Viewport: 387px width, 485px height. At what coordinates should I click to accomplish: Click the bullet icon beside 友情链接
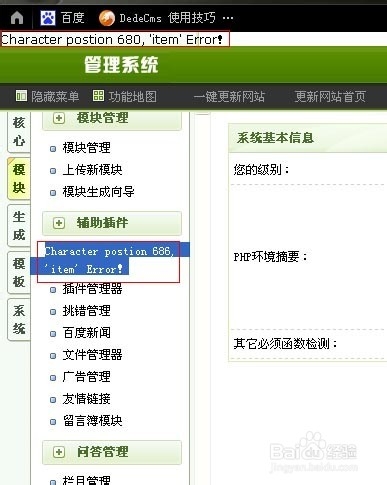click(x=53, y=400)
